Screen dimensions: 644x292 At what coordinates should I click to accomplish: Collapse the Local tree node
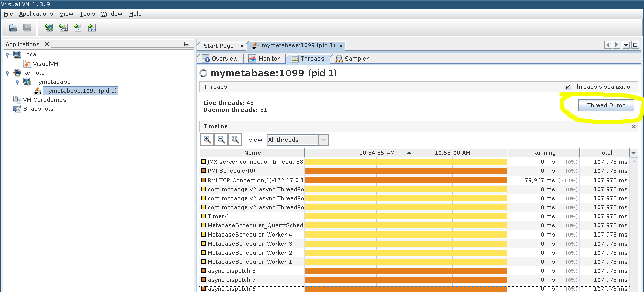pyautogui.click(x=7, y=54)
